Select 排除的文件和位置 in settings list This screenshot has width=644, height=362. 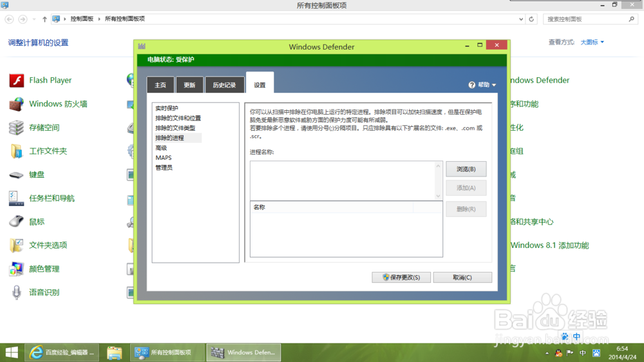[x=178, y=118]
